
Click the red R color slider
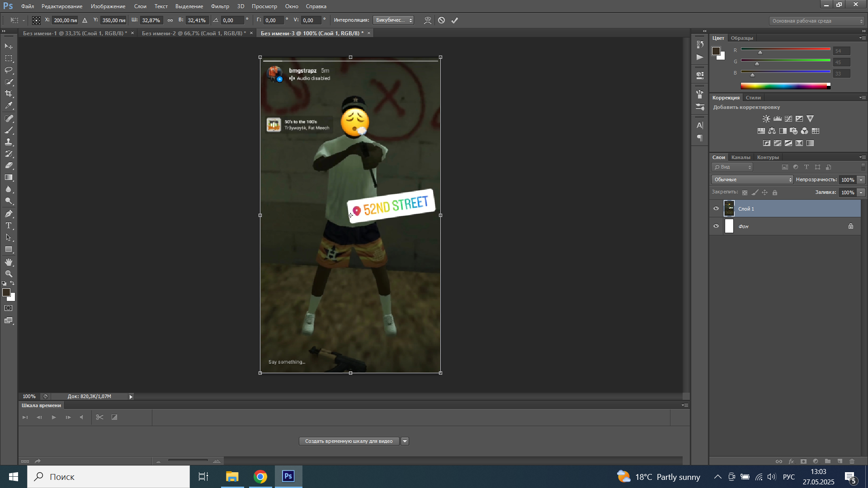(785, 49)
